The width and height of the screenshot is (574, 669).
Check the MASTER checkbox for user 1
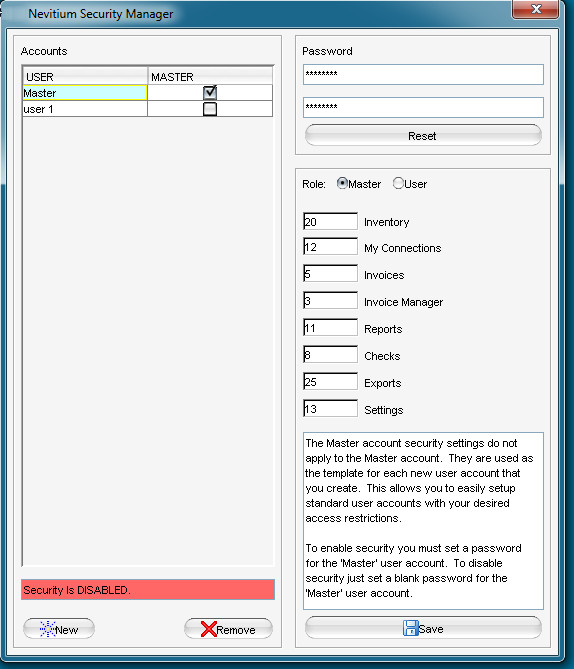point(210,109)
